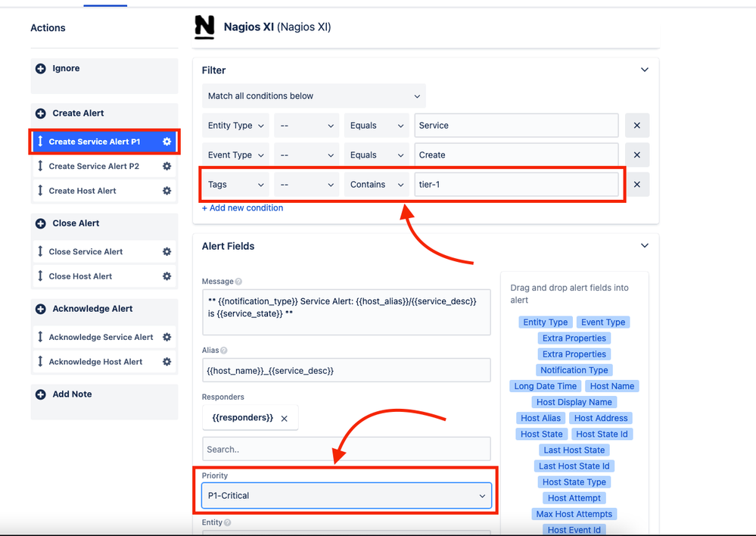Click plus icon next to Create Alert
756x536 pixels.
coord(41,114)
